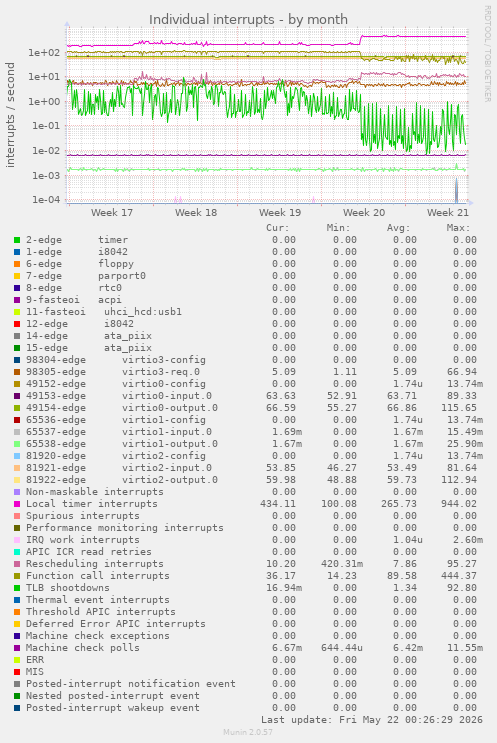This screenshot has height=743, width=497.
Task: Click the 1e+02 y-axis tick label
Action: click(45, 53)
